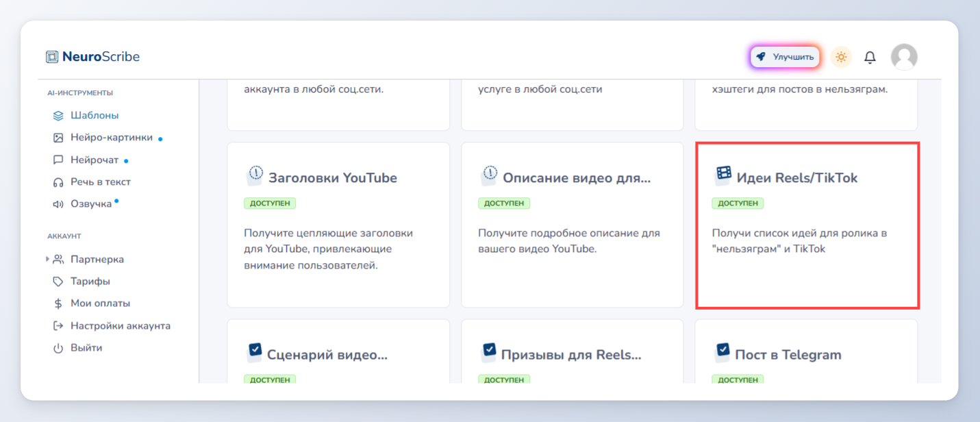
Task: Toggle the sun theme switch icon
Action: (841, 57)
